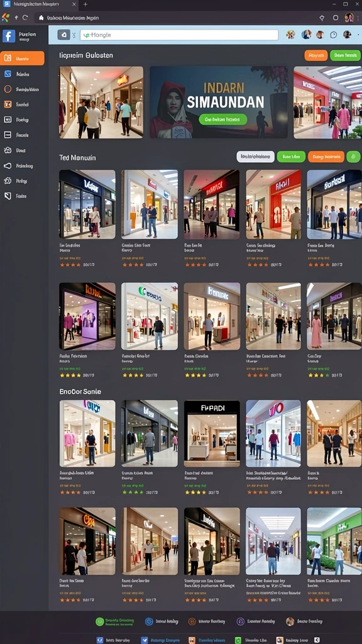The image size is (362, 644).
Task: Select the orange highlighted sidebar item
Action: point(22,58)
